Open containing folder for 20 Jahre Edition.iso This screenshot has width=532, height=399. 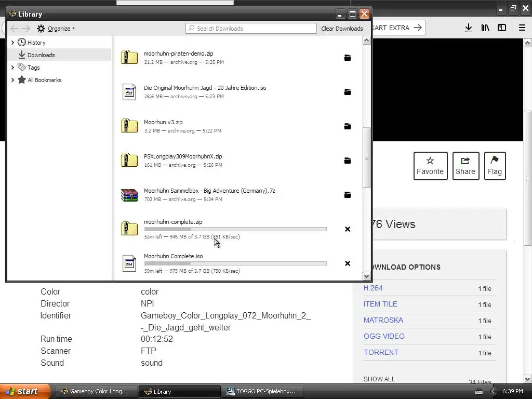[x=348, y=92]
